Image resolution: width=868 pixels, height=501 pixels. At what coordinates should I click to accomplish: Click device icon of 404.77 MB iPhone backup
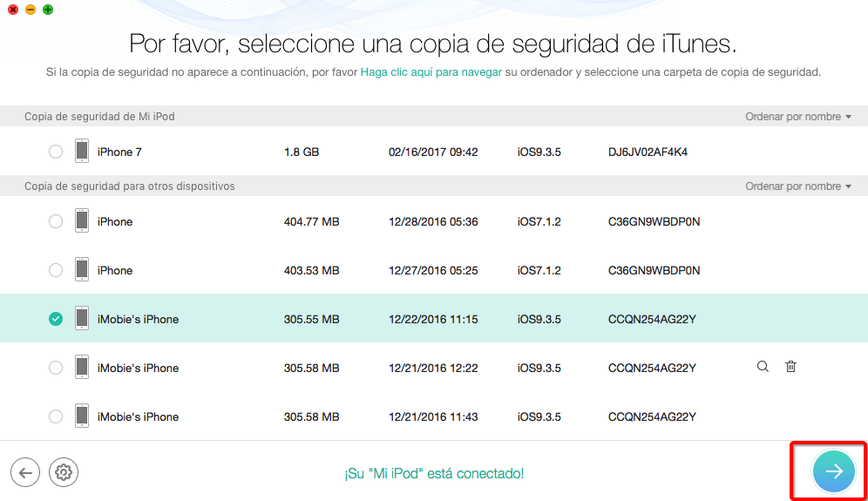pyautogui.click(x=82, y=221)
